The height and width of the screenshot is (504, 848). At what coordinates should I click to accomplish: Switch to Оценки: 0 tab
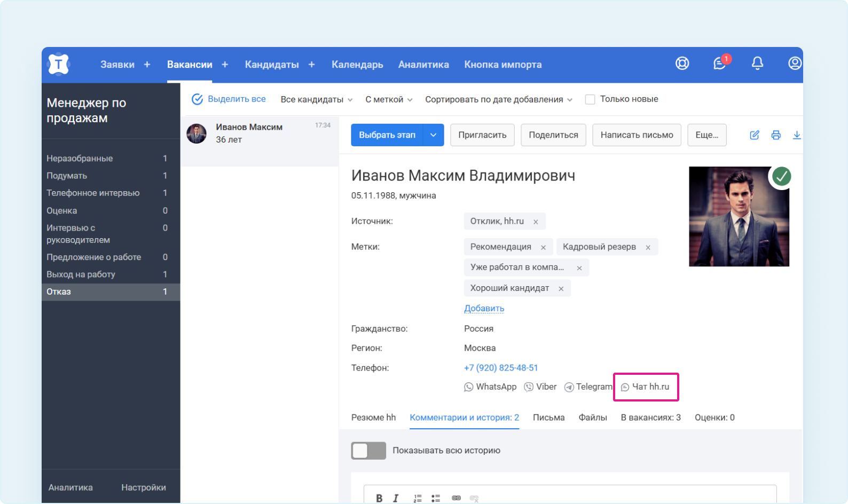coord(714,418)
